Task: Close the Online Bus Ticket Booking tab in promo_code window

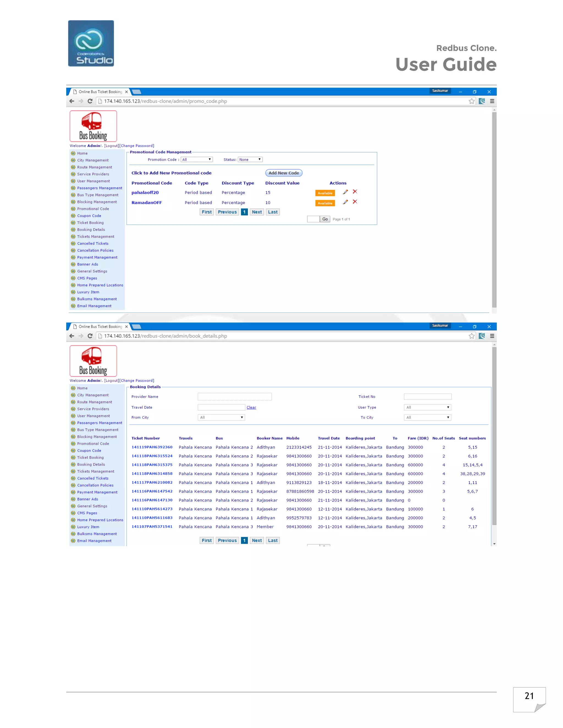Action: [126, 92]
